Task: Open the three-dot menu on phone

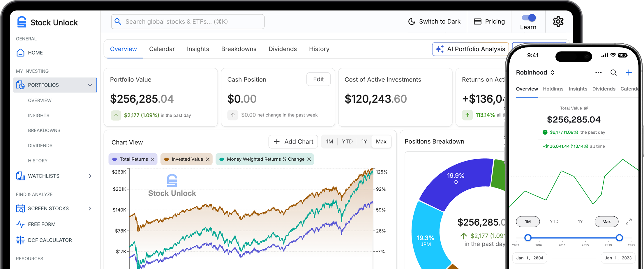Action: coord(598,73)
